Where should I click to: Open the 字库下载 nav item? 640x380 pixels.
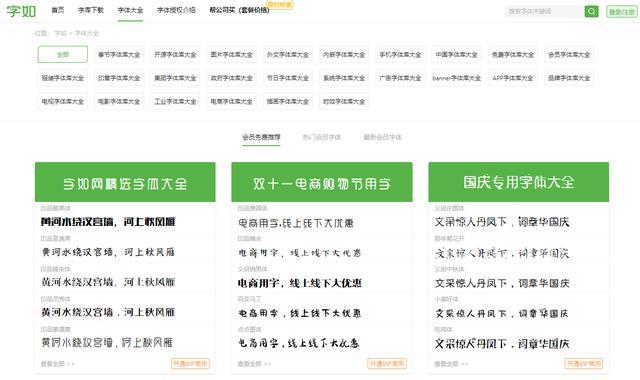[x=91, y=10]
